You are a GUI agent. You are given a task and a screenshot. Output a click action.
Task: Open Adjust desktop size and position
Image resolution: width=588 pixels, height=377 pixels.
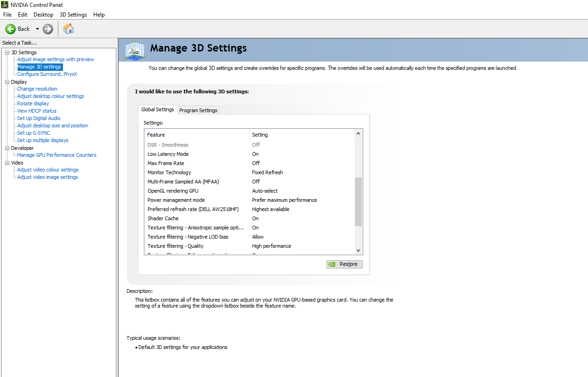(x=52, y=126)
